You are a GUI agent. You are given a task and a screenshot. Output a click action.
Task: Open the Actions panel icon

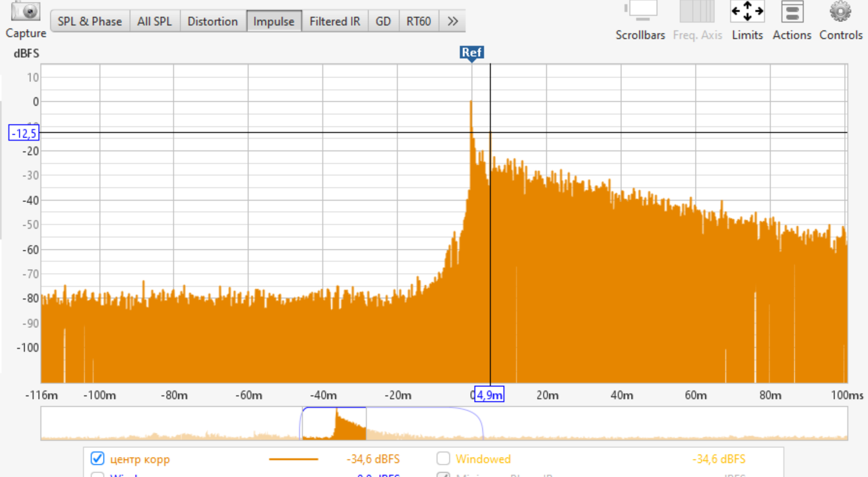pos(792,11)
